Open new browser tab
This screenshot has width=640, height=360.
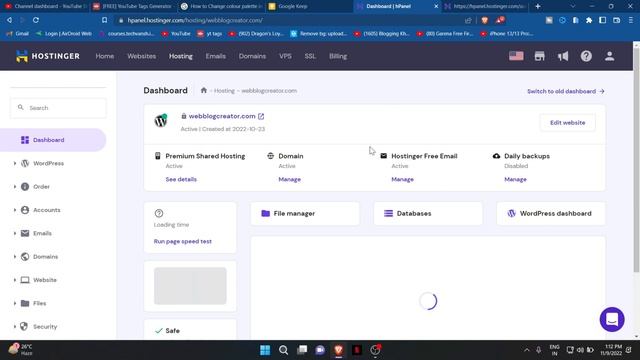(538, 6)
